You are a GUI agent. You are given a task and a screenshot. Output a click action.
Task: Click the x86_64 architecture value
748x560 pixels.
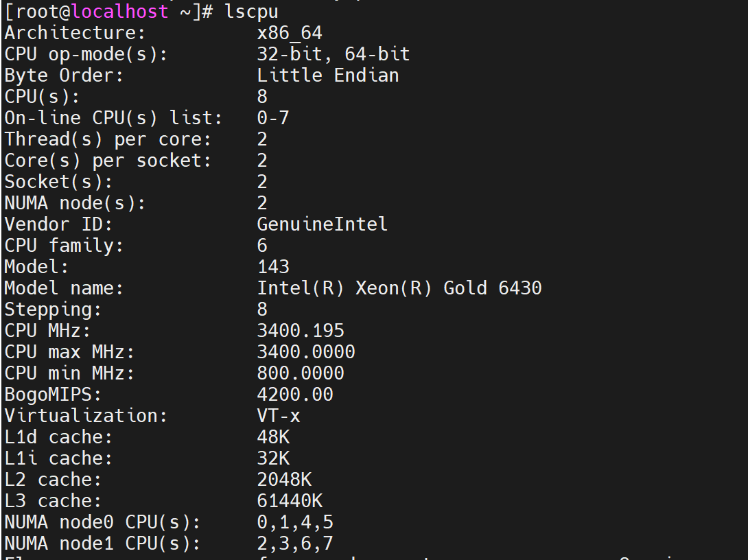[290, 33]
